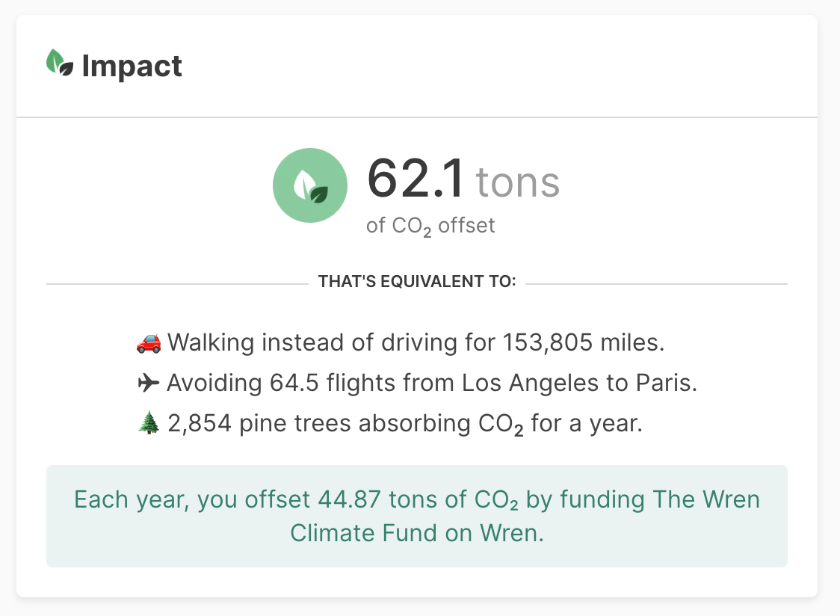The width and height of the screenshot is (840, 616).
Task: Click the airplane icon before flights line
Action: (x=149, y=383)
